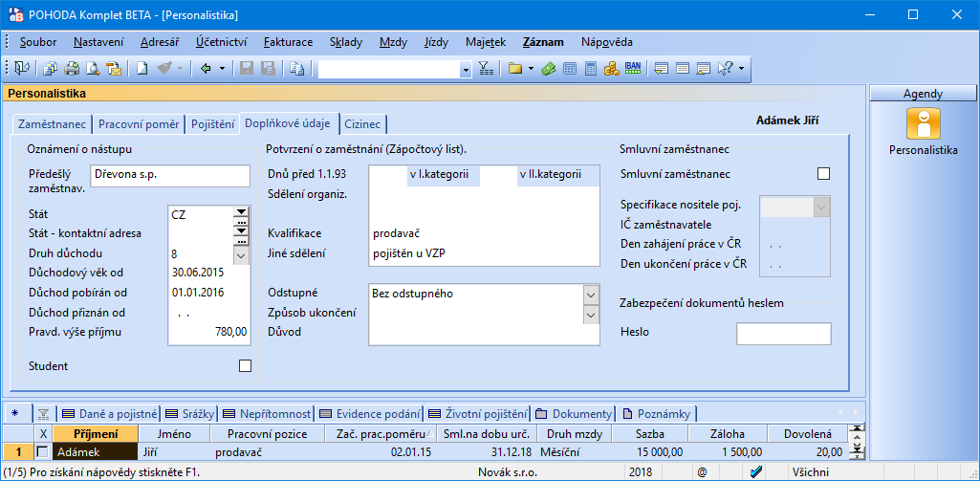Click the green back arrow icon

point(207,68)
